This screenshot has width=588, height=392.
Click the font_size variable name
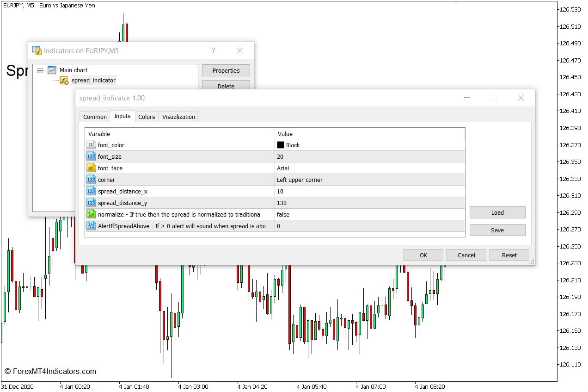tap(110, 156)
